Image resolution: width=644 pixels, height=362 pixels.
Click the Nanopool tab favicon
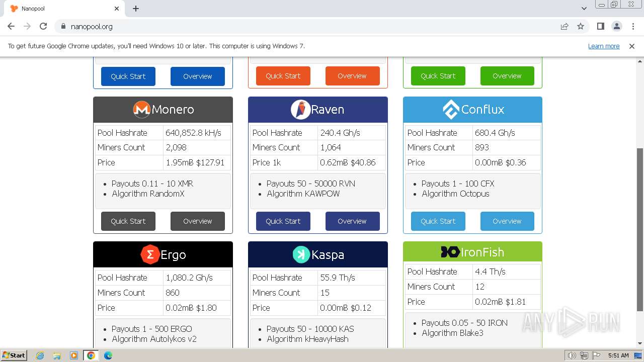pos(14,9)
